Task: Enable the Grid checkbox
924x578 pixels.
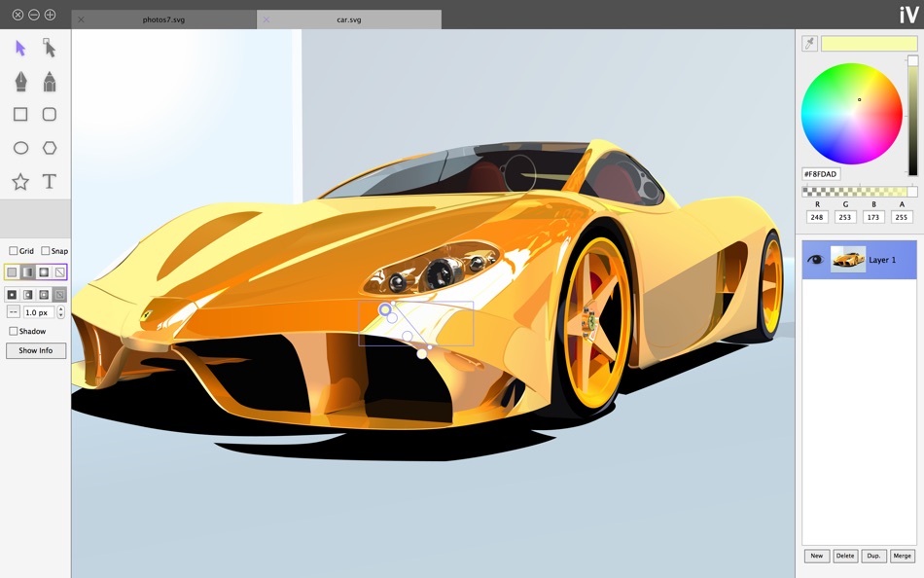Action: [x=13, y=251]
